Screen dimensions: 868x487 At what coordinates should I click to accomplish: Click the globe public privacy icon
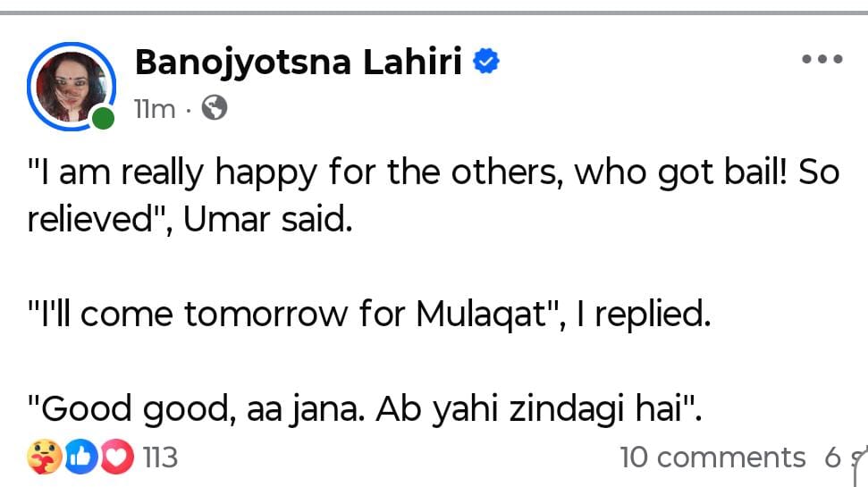(214, 108)
